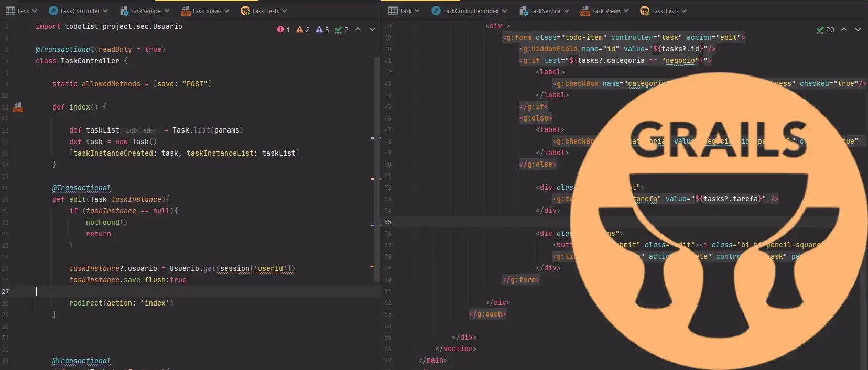
Task: Click the Task Views GSP icon in left editor
Action: click(x=186, y=10)
